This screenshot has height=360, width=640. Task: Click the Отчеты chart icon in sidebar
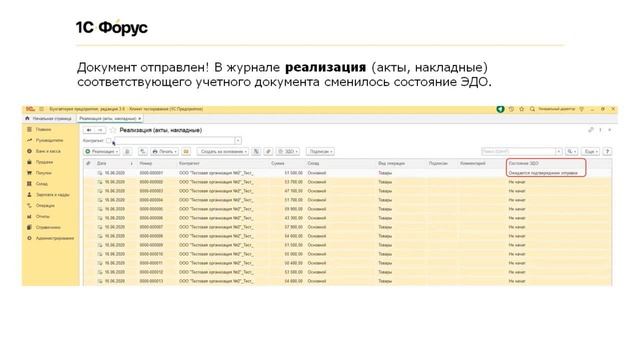pyautogui.click(x=29, y=216)
